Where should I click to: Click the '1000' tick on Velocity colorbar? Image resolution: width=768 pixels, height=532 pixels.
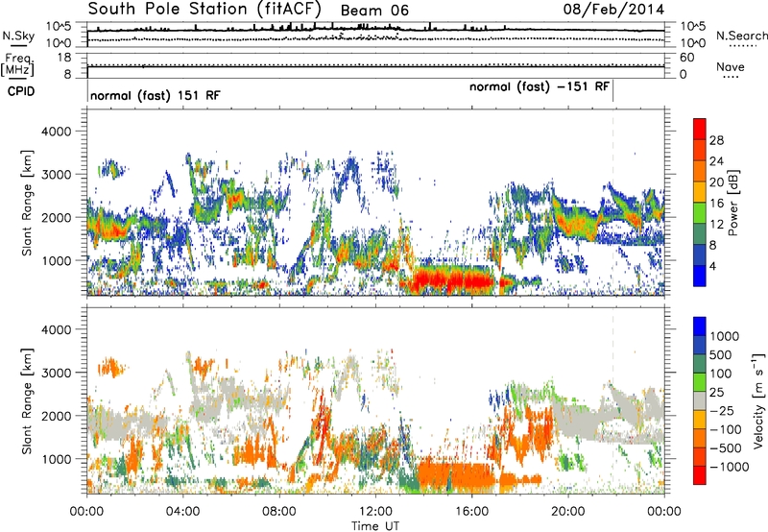pyautogui.click(x=724, y=336)
